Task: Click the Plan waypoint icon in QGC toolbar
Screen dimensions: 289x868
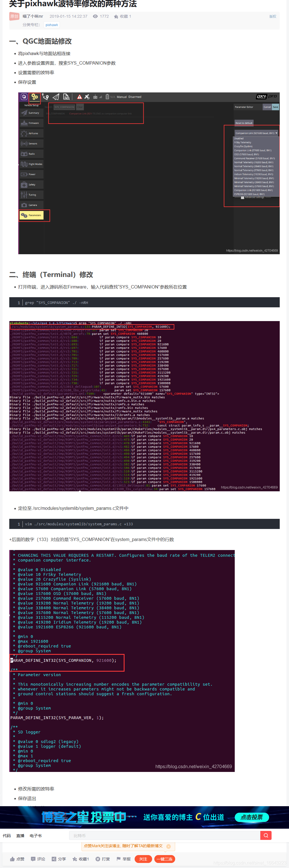Action: pyautogui.click(x=45, y=97)
